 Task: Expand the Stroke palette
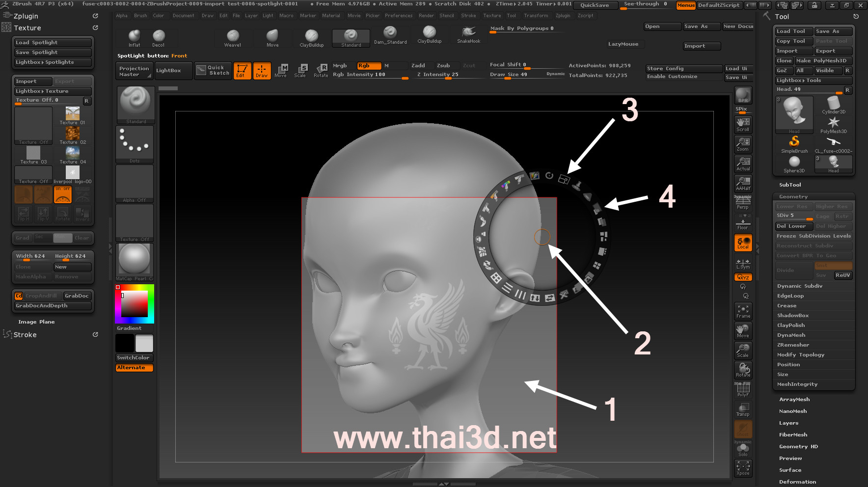25,335
